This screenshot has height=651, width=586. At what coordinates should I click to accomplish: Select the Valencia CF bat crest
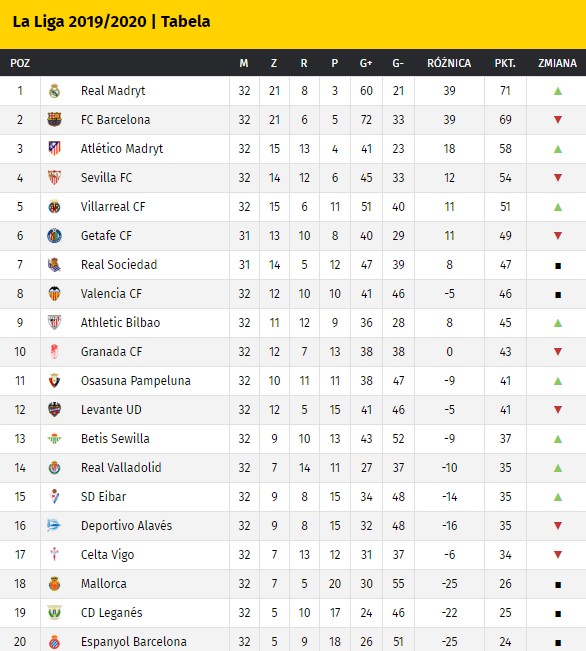(54, 294)
